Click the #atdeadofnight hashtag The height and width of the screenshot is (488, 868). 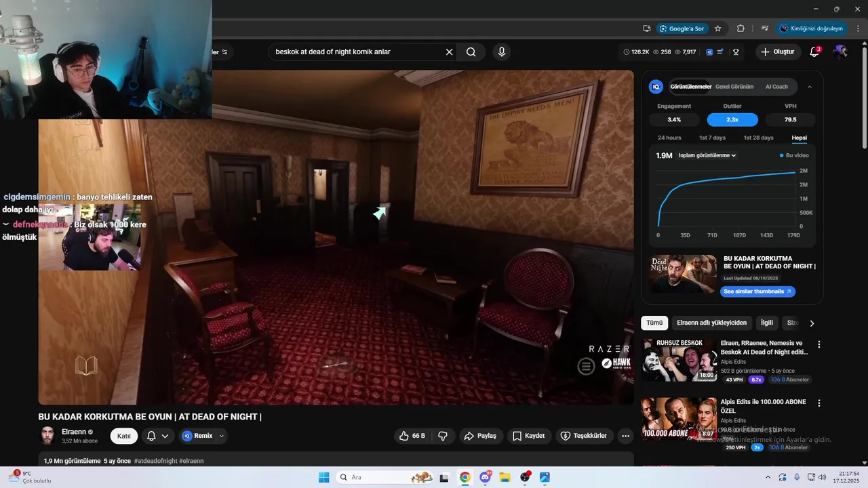(156, 461)
